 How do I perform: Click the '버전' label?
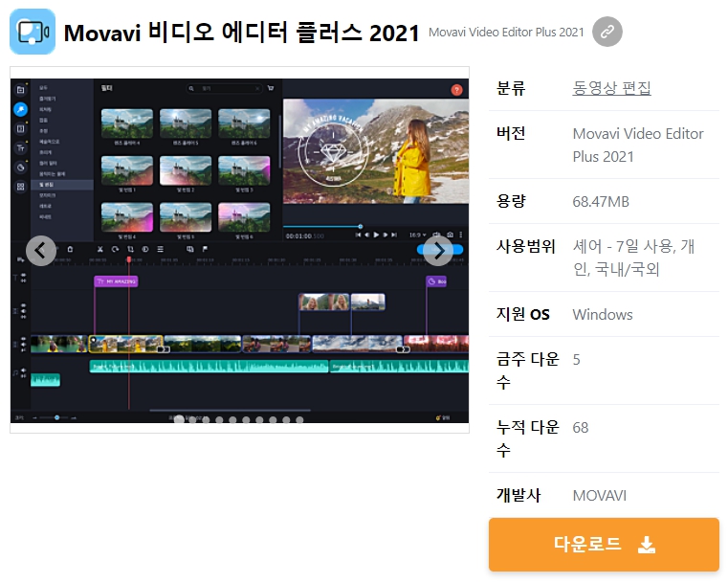tap(511, 133)
